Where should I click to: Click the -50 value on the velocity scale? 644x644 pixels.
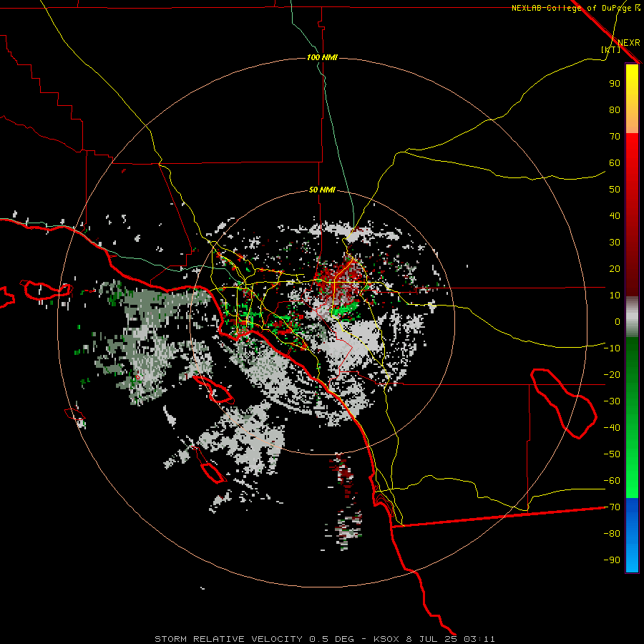pos(612,454)
